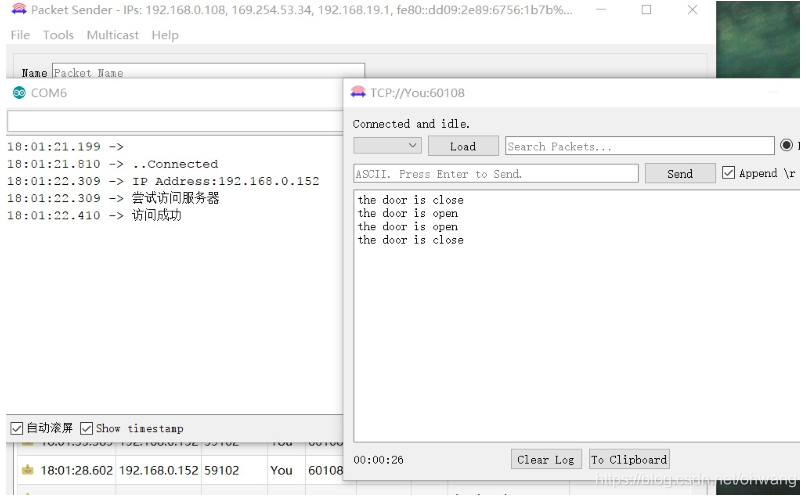806x498 pixels.
Task: Click the '访问成功' serial log line
Action: pos(156,215)
